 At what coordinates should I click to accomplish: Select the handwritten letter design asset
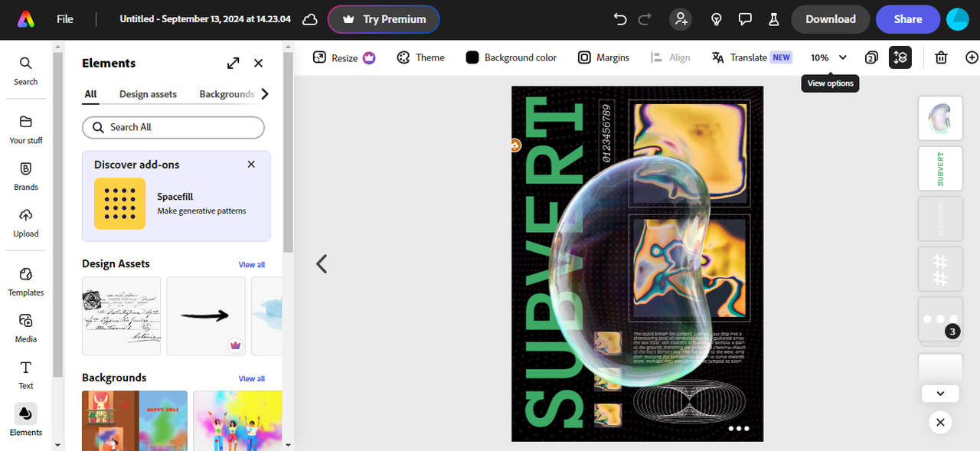point(121,316)
